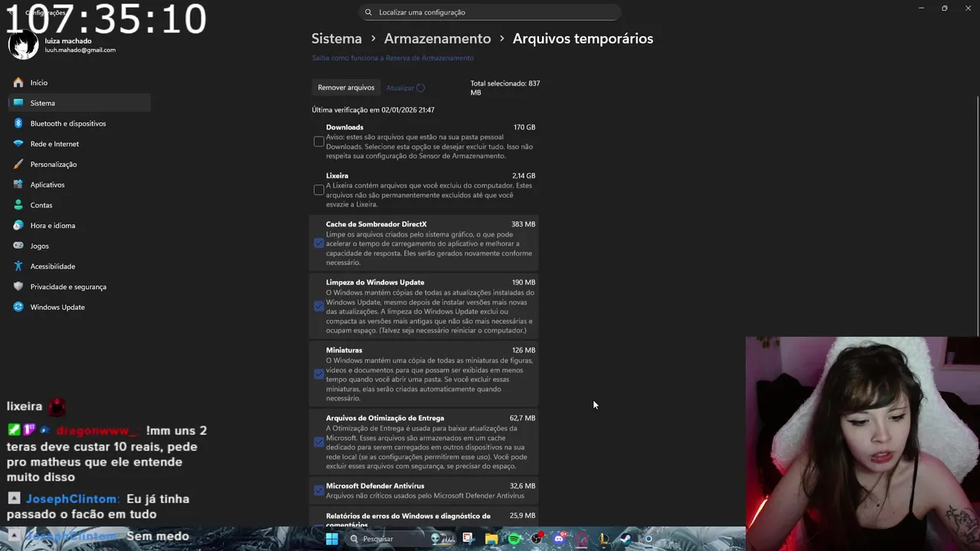Click the Arquivos temporários page heading

pos(583,38)
